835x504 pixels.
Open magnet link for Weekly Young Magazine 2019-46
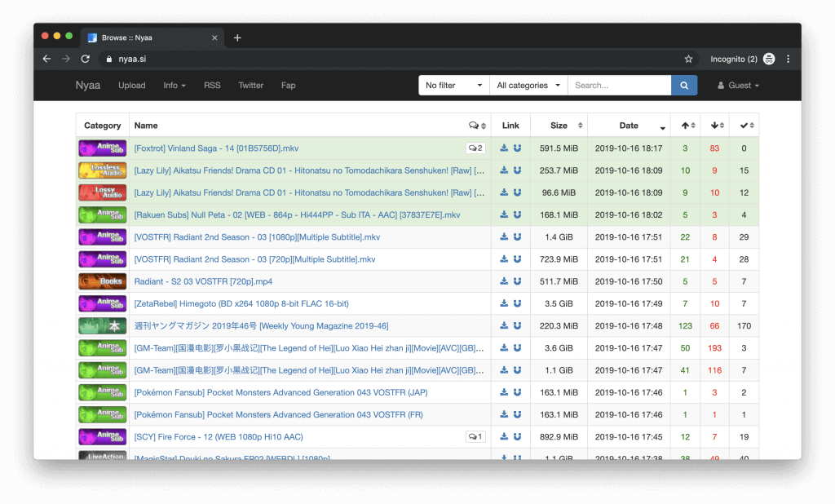(517, 325)
